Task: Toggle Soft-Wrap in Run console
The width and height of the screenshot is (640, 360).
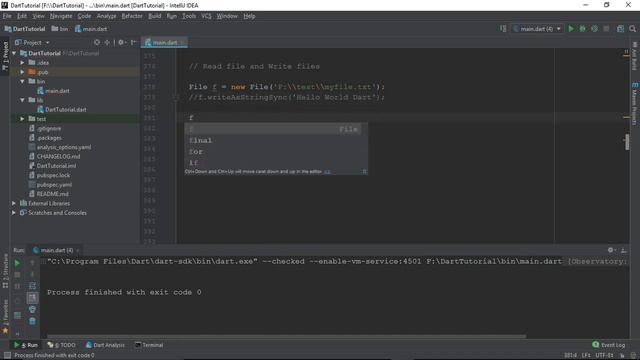Action: pos(32,286)
